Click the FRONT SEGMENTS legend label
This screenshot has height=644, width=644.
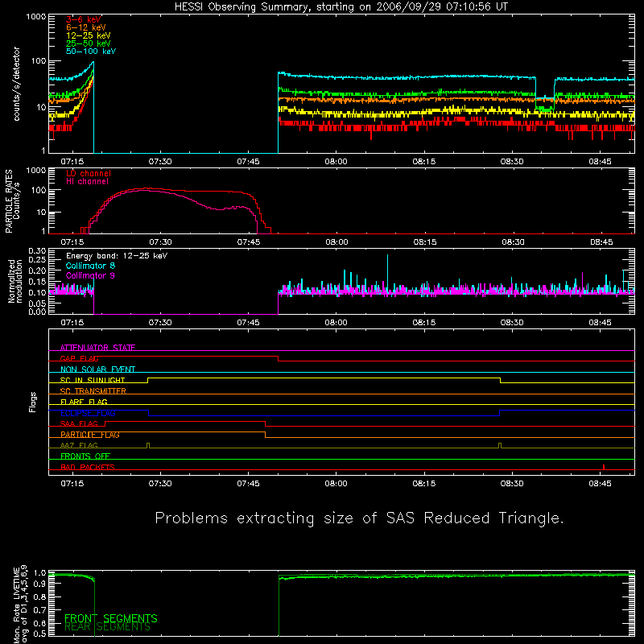111,618
